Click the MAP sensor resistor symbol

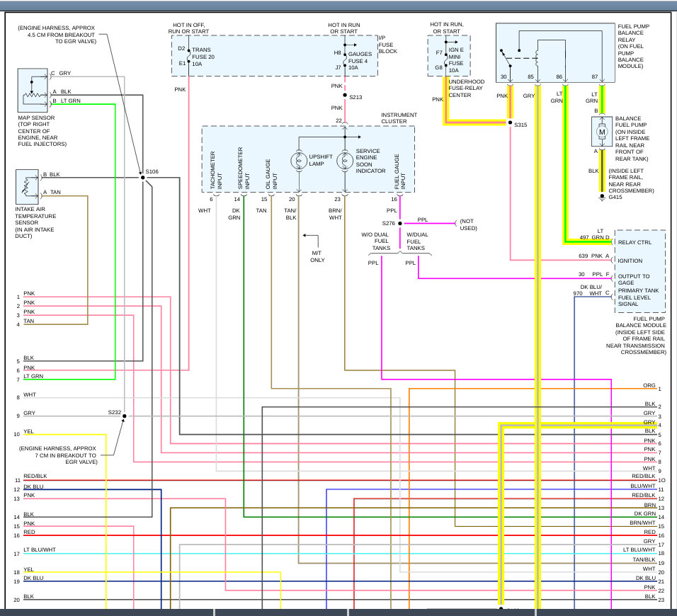point(33,90)
